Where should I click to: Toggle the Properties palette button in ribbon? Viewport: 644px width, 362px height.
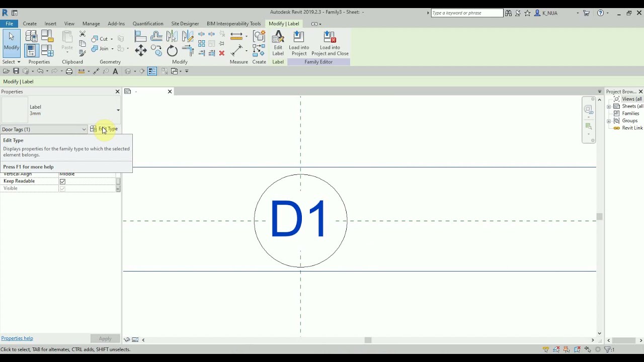click(31, 50)
